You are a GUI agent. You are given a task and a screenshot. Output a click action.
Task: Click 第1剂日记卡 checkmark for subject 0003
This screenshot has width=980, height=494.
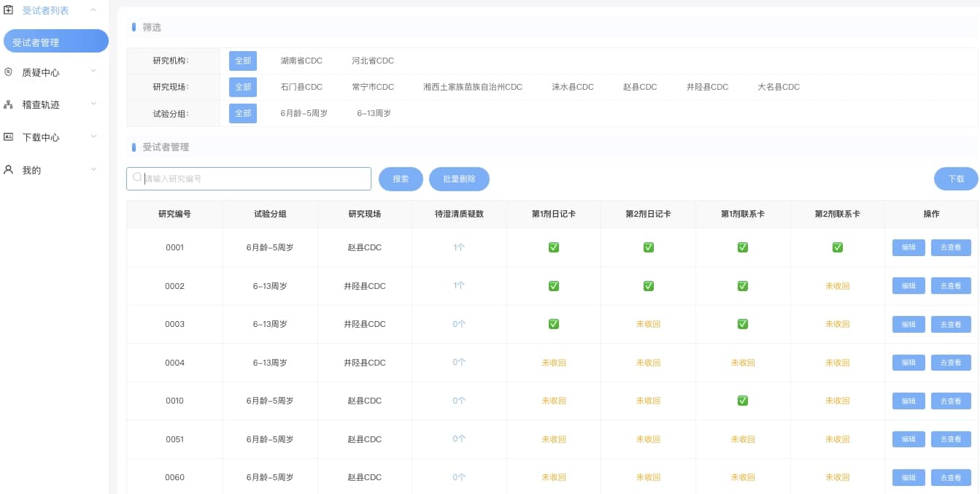[553, 324]
